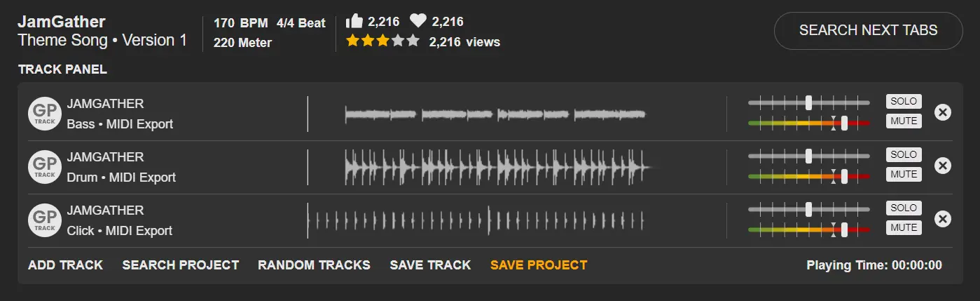Remove the Click track with X icon
This screenshot has height=301, width=980.
pos(943,219)
